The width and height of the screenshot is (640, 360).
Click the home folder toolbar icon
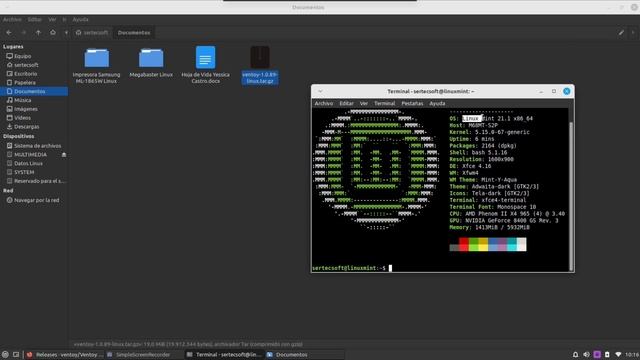[53, 33]
